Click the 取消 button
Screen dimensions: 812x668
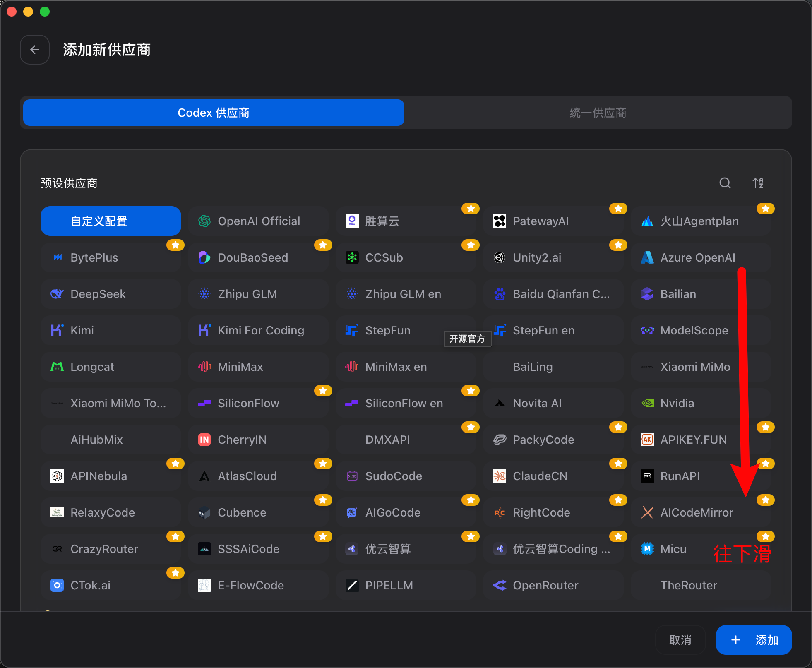pyautogui.click(x=680, y=640)
